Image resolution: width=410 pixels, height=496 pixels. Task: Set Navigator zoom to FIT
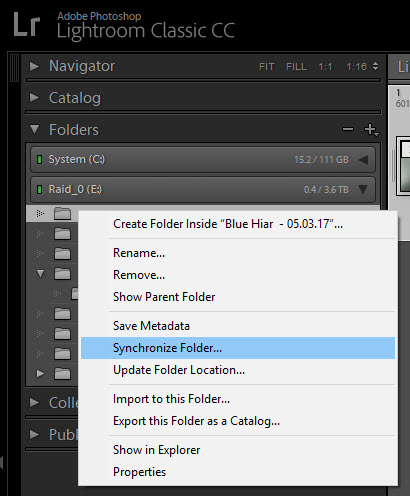coord(267,67)
